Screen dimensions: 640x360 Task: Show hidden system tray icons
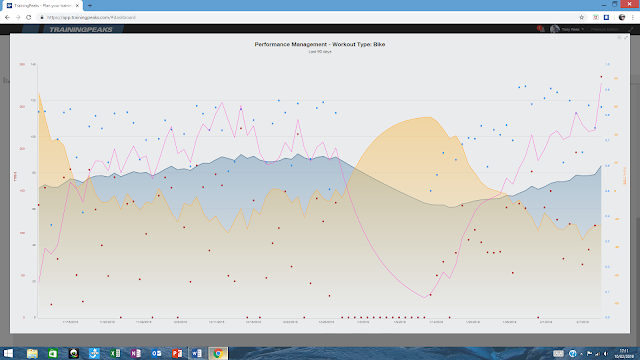pyautogui.click(x=581, y=353)
